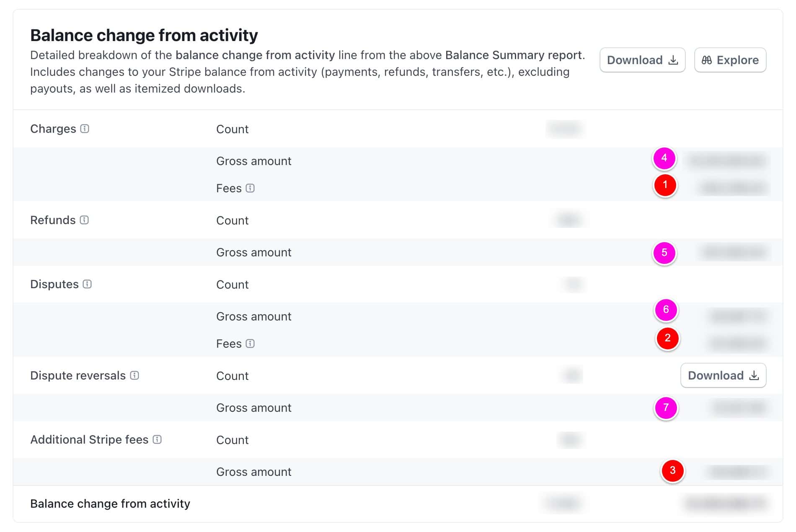Click the Explore button with binoculars

tap(730, 60)
